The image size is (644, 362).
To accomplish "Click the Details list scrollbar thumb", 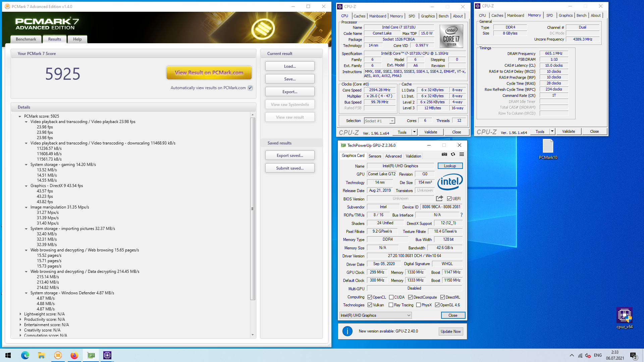I will point(253,208).
